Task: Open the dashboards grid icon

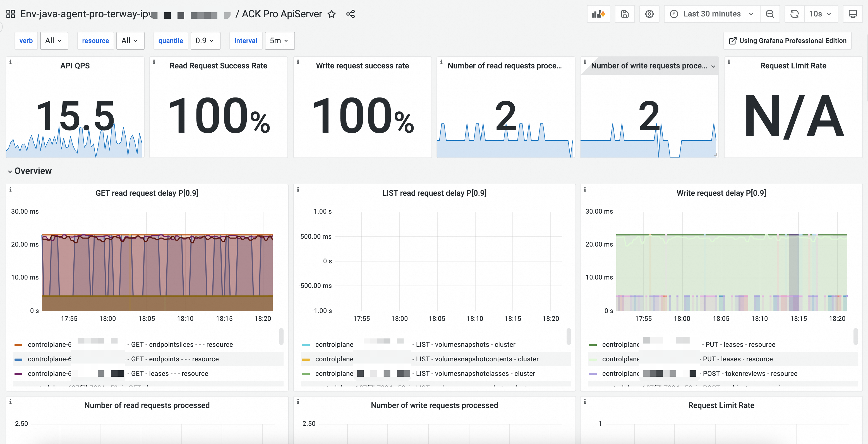Action: [10, 14]
